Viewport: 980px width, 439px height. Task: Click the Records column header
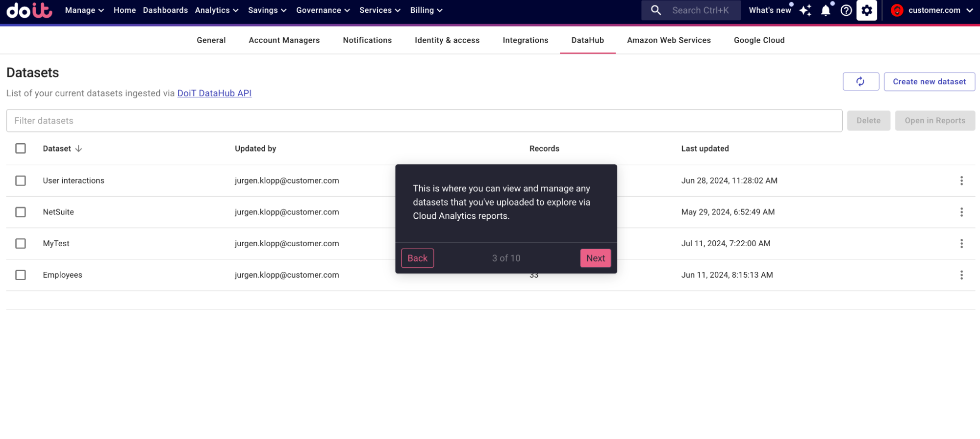tap(544, 149)
